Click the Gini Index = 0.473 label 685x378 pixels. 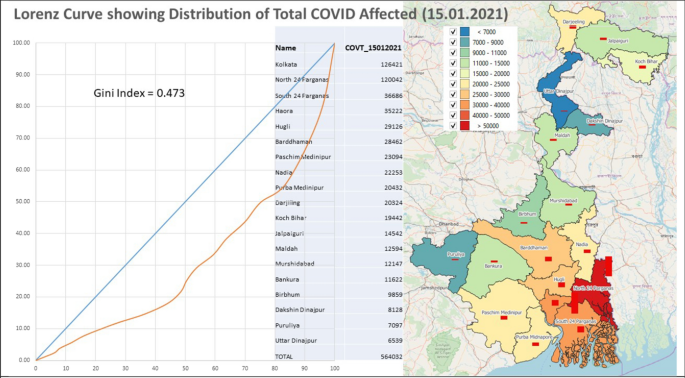(139, 93)
